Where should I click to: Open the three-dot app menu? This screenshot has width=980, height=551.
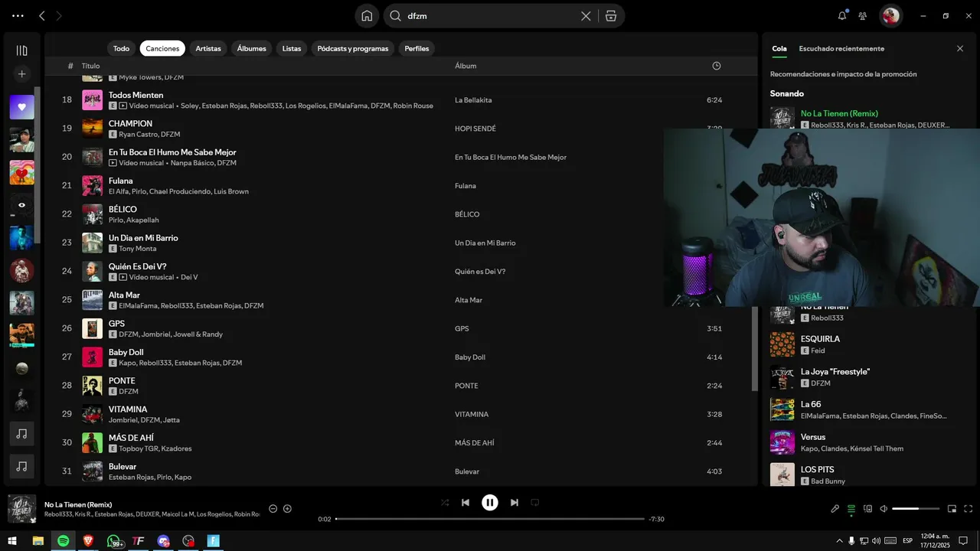18,15
